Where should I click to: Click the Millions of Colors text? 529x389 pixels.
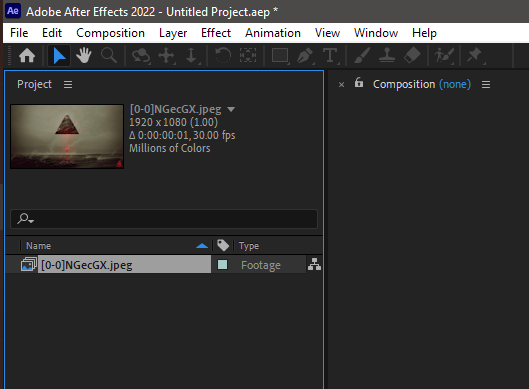170,148
